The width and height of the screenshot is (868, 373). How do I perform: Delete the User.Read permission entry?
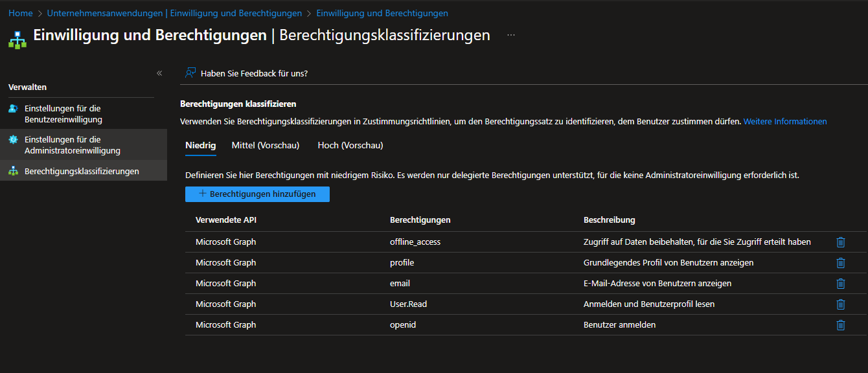[x=840, y=304]
